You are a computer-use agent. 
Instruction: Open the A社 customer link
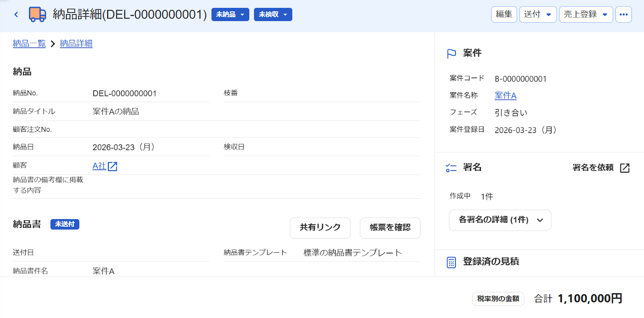coord(99,166)
